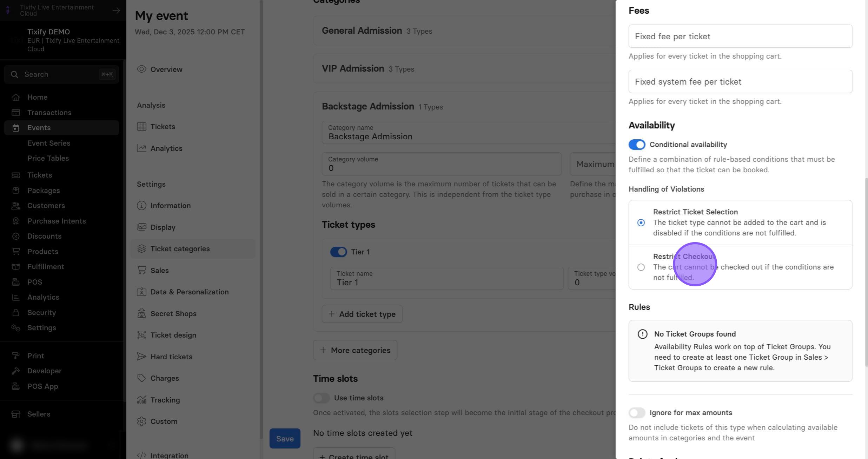Open the Sales settings menu item
The width and height of the screenshot is (868, 459).
click(193, 271)
